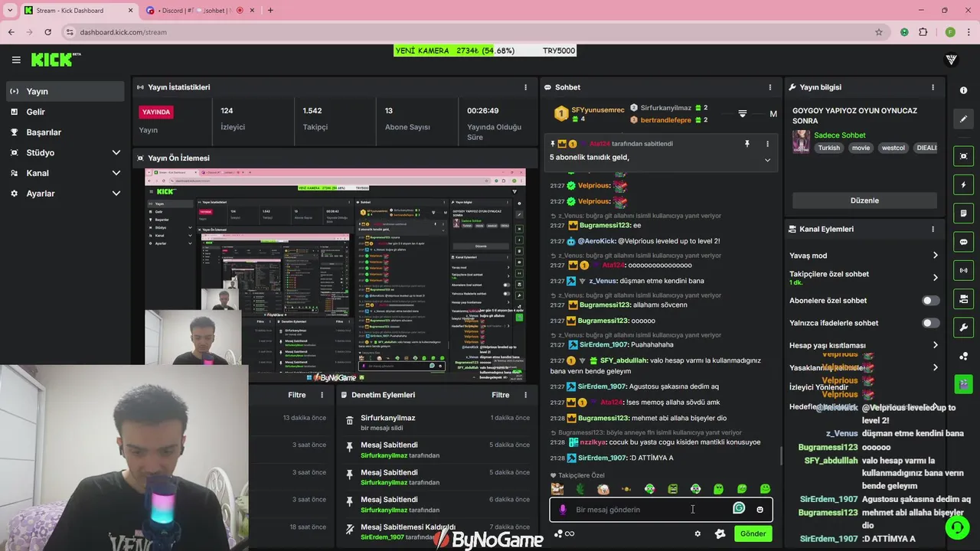
Task: Open chat settings gear beside Gönder
Action: click(x=697, y=534)
